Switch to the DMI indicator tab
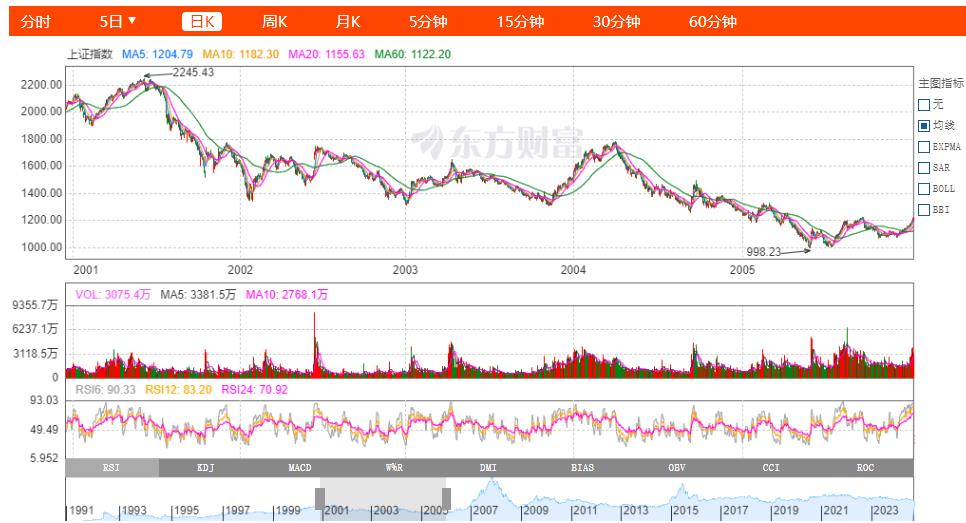The height and width of the screenshot is (523, 966). pos(489,468)
